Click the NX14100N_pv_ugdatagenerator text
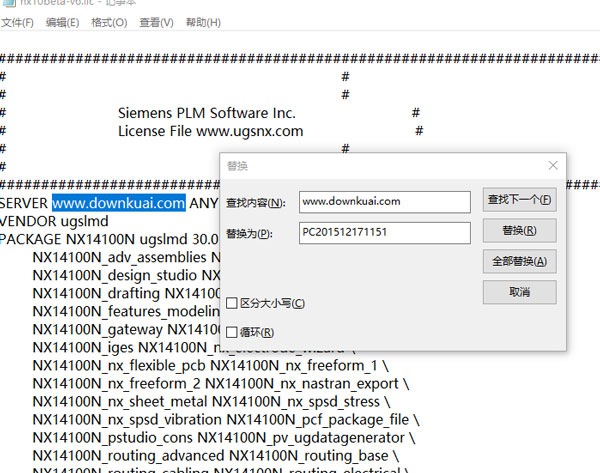Image resolution: width=600 pixels, height=473 pixels. [x=301, y=437]
